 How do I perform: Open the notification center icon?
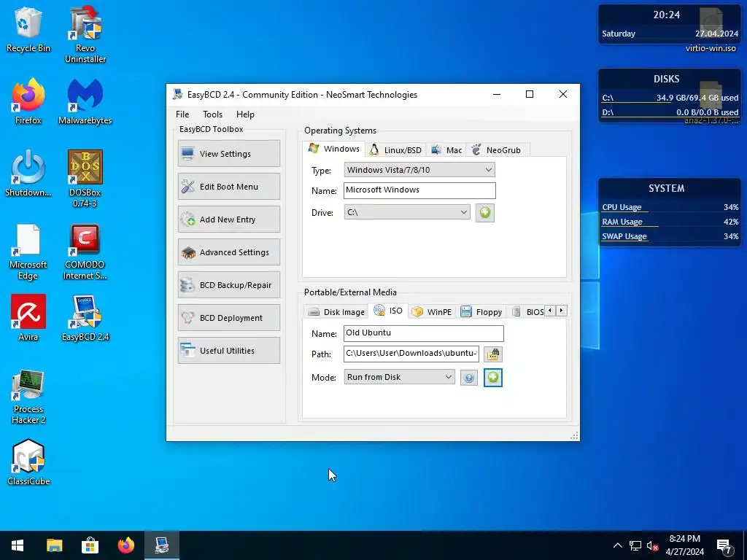pyautogui.click(x=724, y=546)
